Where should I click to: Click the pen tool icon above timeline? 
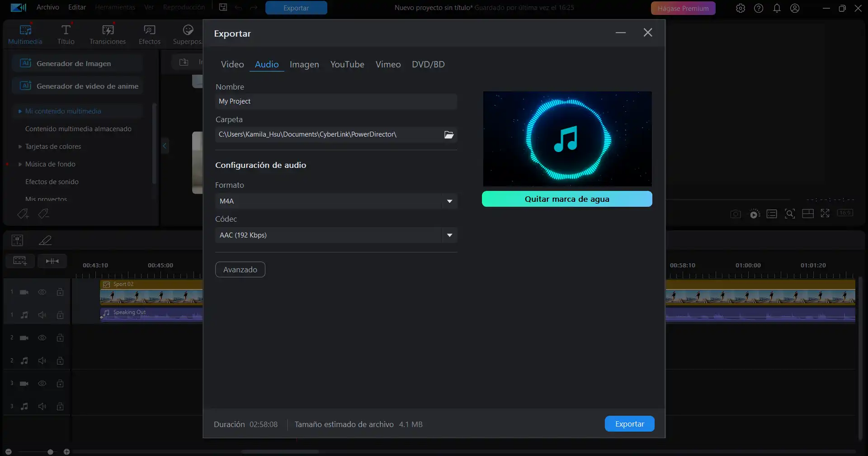pyautogui.click(x=45, y=240)
